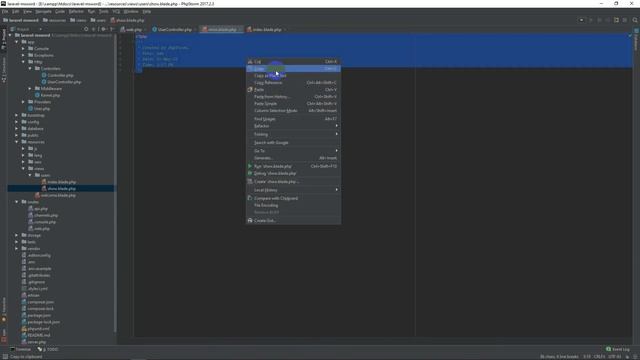Viewport: 640px width, 360px height.
Task: Click Scroll from Source target icon
Action: 86,29
